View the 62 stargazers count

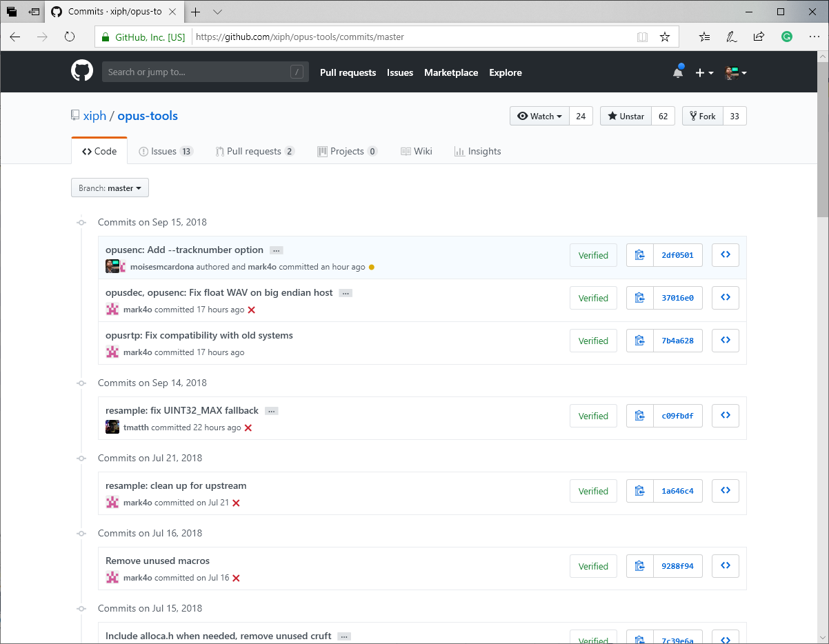663,116
